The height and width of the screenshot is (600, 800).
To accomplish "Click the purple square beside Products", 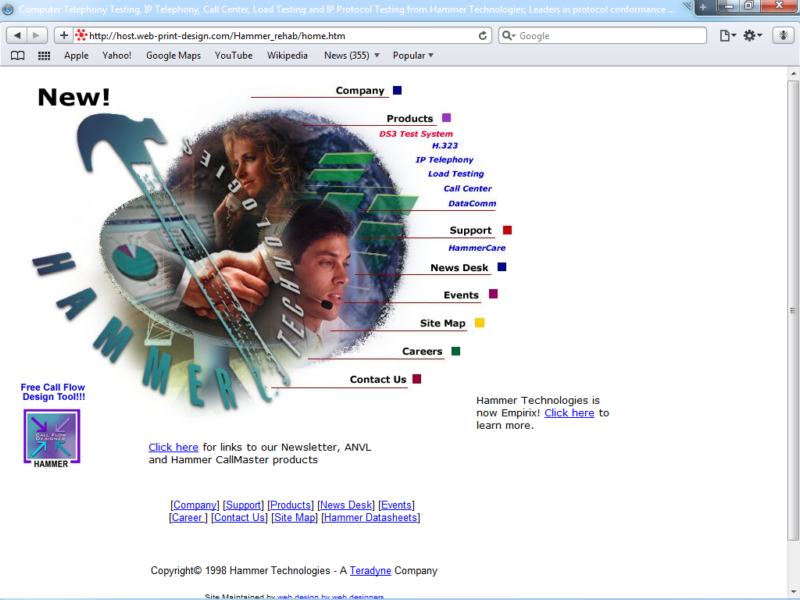I will coord(446,118).
